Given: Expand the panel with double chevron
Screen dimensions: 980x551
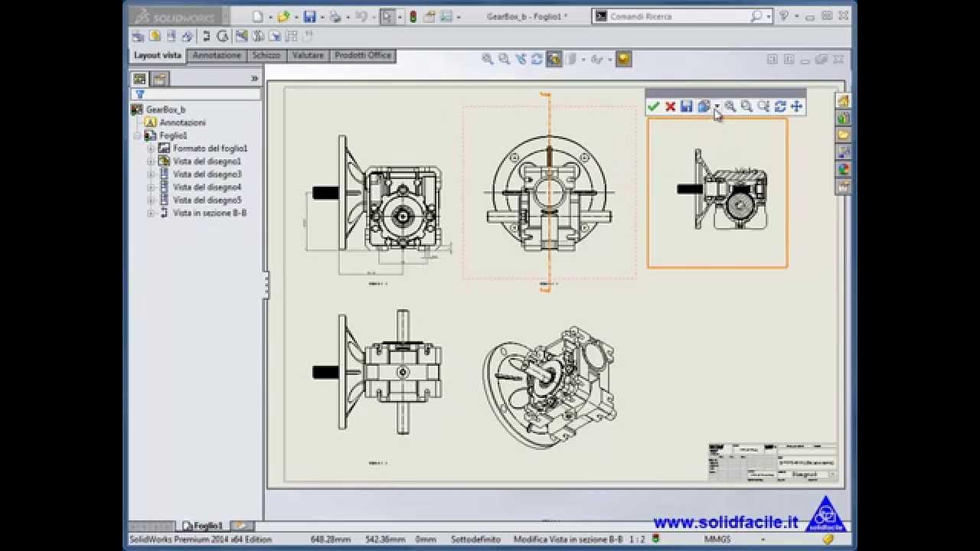Looking at the screenshot, I should [x=254, y=79].
